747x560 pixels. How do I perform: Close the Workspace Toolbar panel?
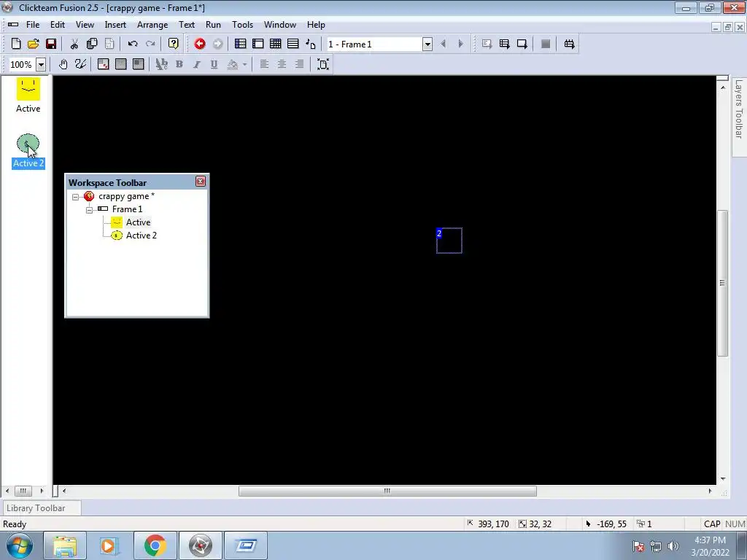point(201,182)
